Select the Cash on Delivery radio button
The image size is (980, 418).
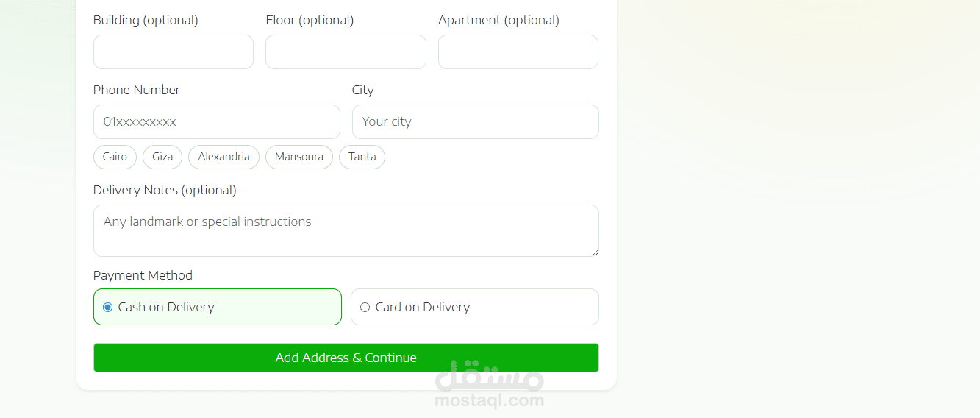pos(108,307)
